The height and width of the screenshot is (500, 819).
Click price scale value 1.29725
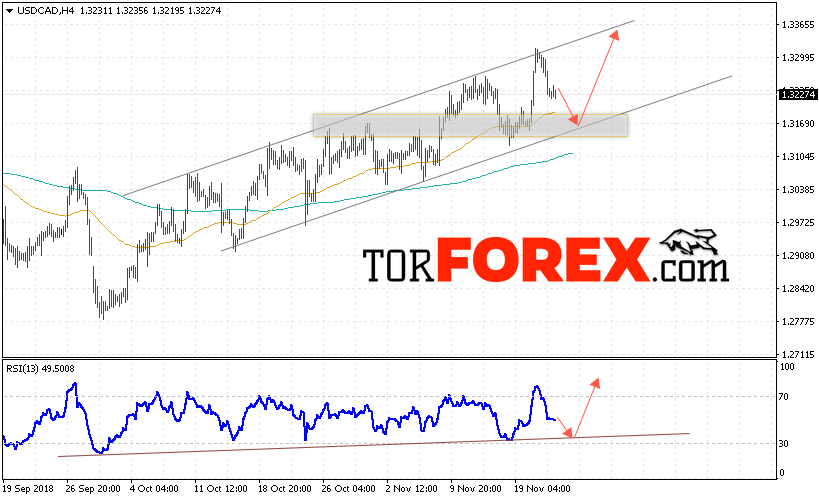798,223
